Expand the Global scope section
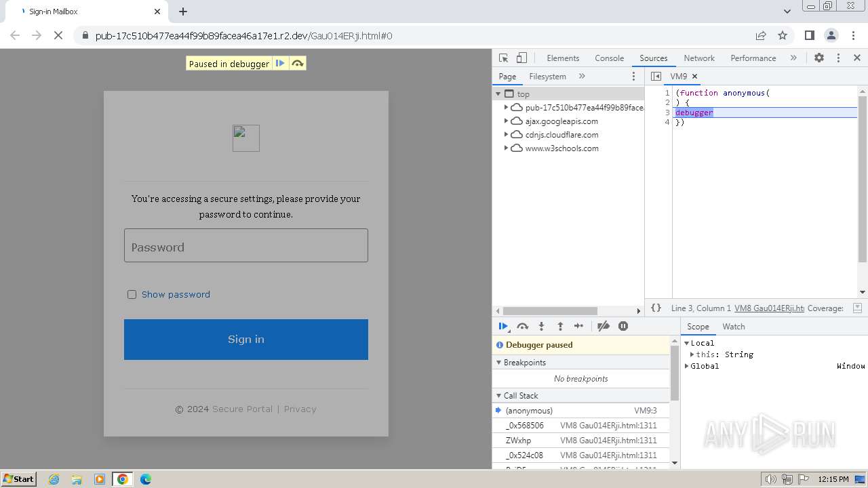The height and width of the screenshot is (488, 868). 687,366
